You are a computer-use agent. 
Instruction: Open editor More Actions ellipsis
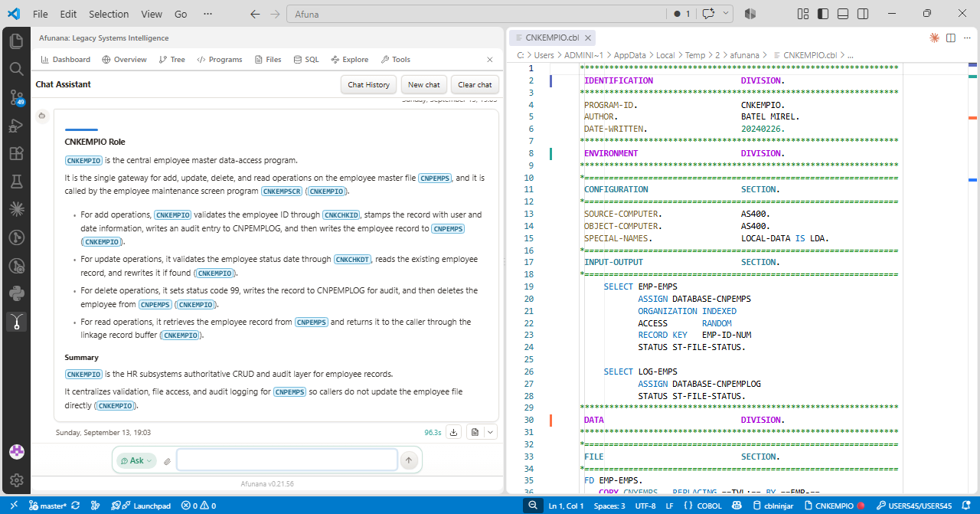click(x=967, y=38)
